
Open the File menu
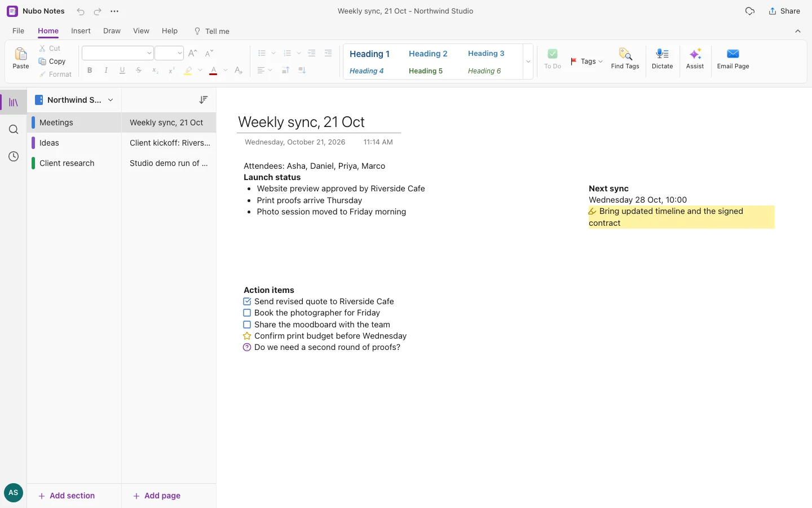[x=18, y=31]
